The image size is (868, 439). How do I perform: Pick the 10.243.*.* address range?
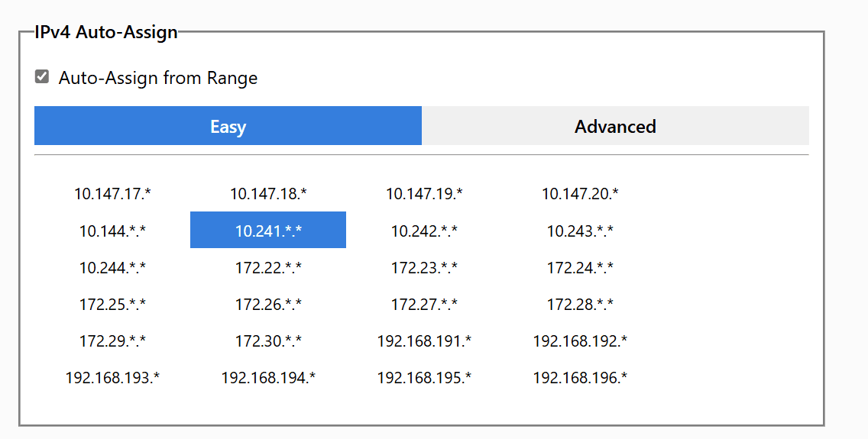pyautogui.click(x=580, y=231)
